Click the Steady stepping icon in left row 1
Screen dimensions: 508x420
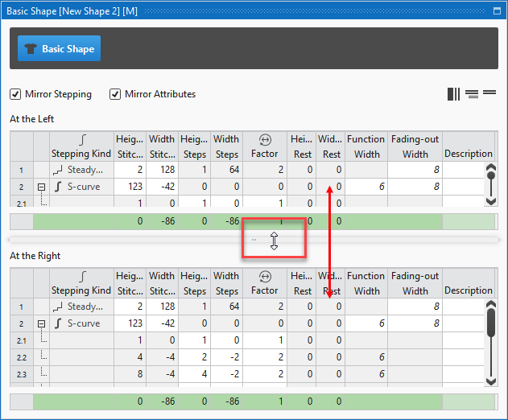click(59, 170)
